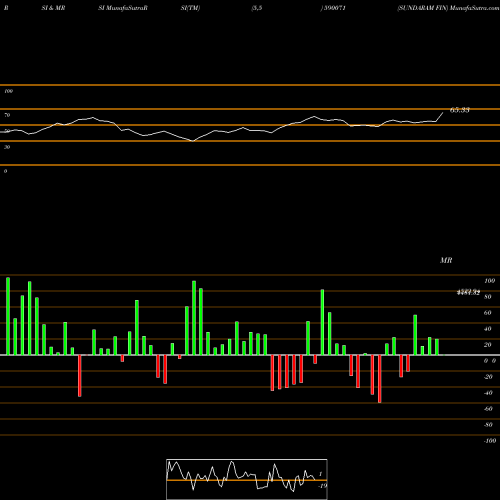The width and height of the screenshot is (500, 500).
Task: Click the '(SUNDARAM FIN) MunafaSutra.com' title text
Action: click(448, 8)
